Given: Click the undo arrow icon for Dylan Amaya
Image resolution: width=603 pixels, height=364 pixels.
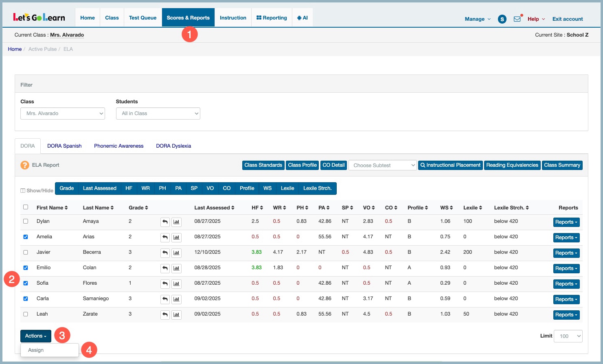Looking at the screenshot, I should pyautogui.click(x=165, y=222).
